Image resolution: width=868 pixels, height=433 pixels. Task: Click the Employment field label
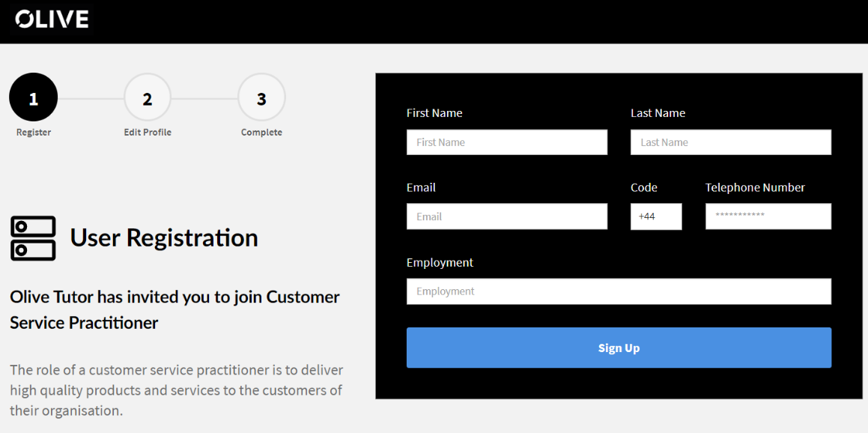pyautogui.click(x=440, y=262)
